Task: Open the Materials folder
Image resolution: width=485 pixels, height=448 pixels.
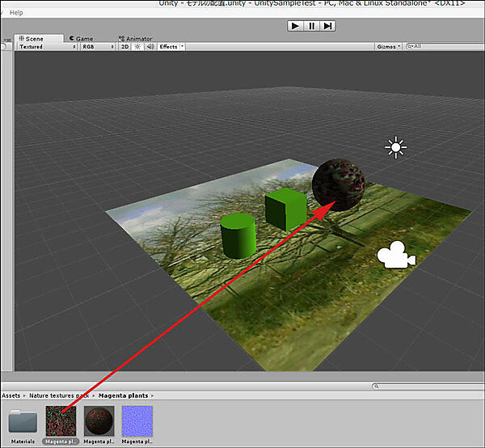Action: point(23,421)
